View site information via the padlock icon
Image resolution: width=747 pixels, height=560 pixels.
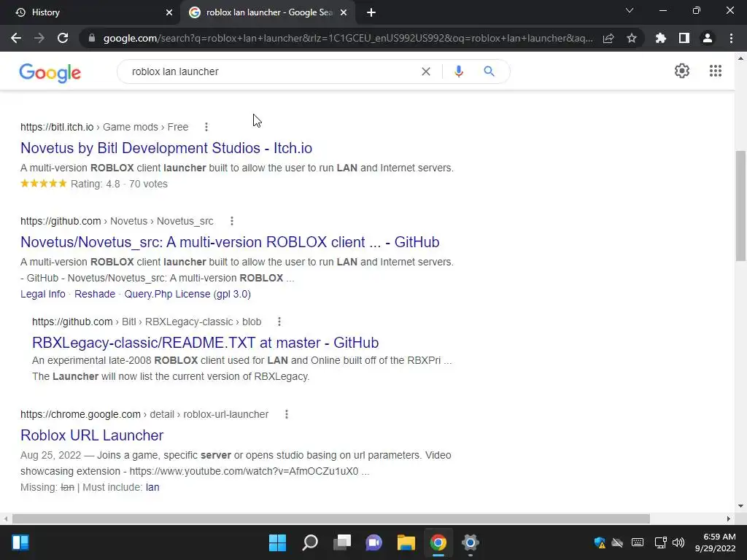(92, 38)
